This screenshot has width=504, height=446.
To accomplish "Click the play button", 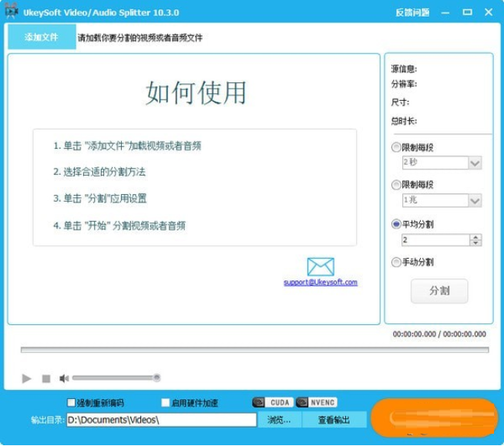I will click(26, 378).
